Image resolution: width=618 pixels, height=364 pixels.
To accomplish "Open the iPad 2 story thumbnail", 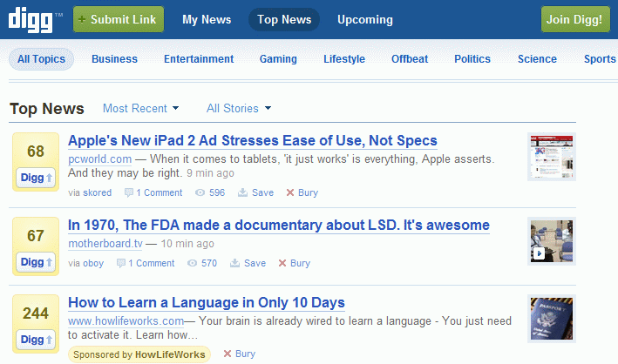I will (x=552, y=157).
